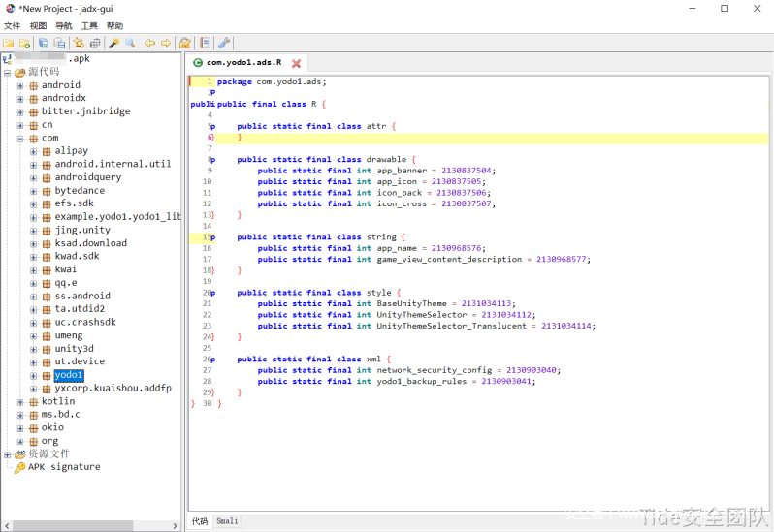Click the add files folder icon

[22, 43]
